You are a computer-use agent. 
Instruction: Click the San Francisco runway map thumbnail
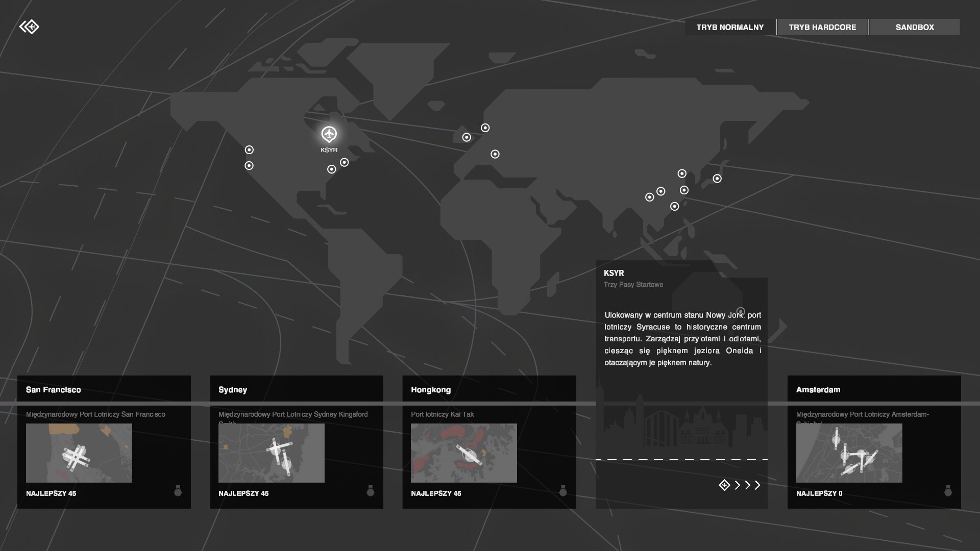click(x=79, y=453)
